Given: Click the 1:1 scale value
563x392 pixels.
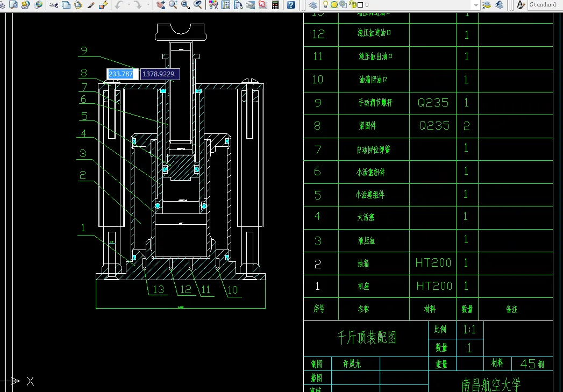Looking at the screenshot, I should click(x=469, y=330).
